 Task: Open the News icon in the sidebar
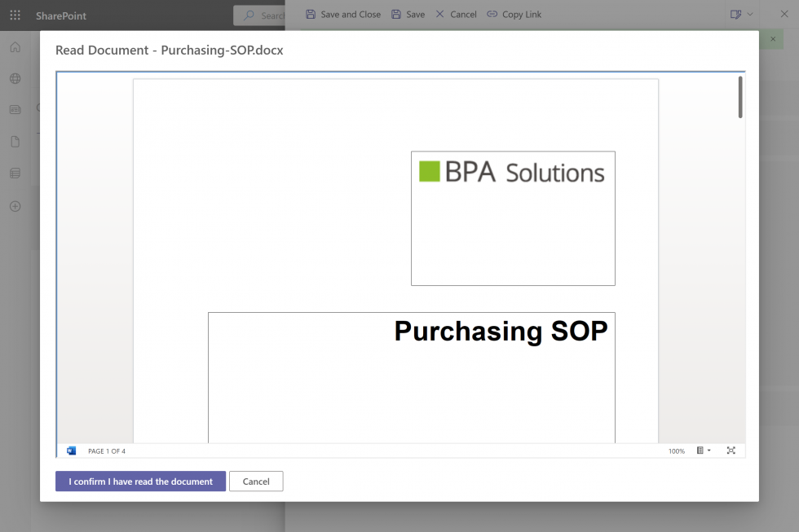pos(15,108)
